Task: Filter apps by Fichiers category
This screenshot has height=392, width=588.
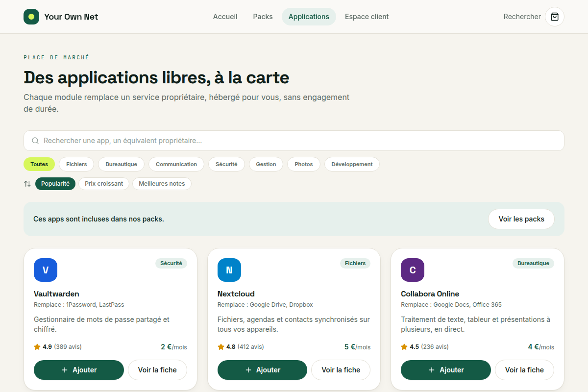Action: [76, 164]
